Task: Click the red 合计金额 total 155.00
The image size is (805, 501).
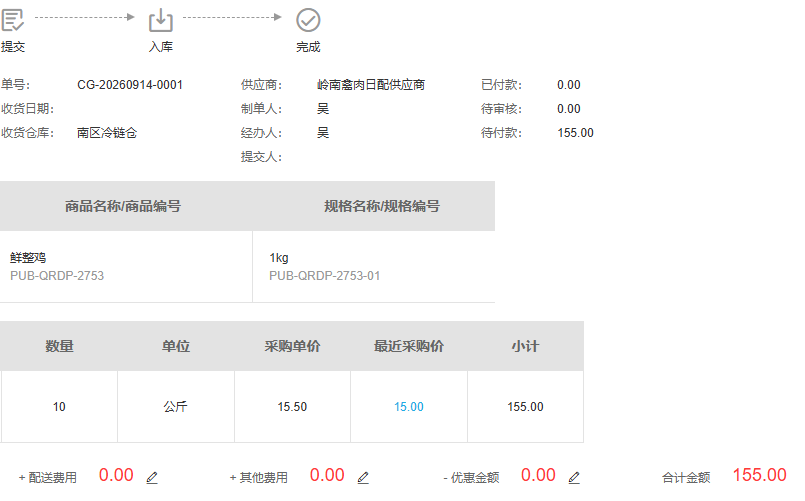Action: pyautogui.click(x=759, y=475)
